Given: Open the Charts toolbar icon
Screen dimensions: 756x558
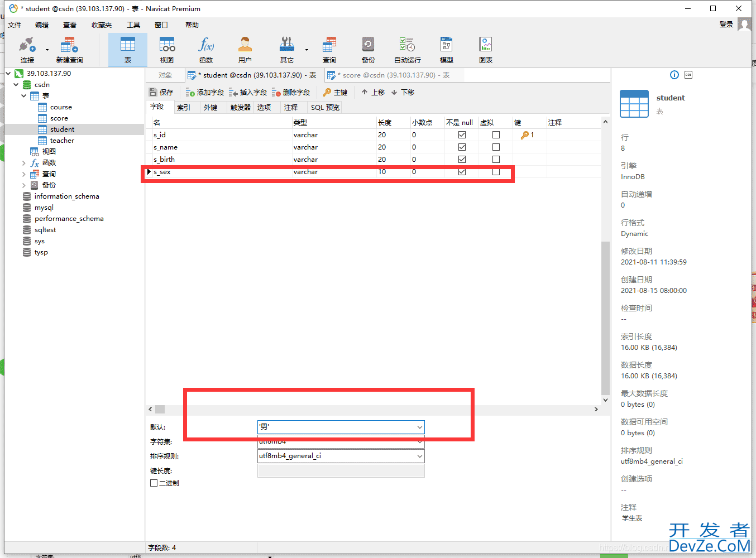Looking at the screenshot, I should coord(486,50).
